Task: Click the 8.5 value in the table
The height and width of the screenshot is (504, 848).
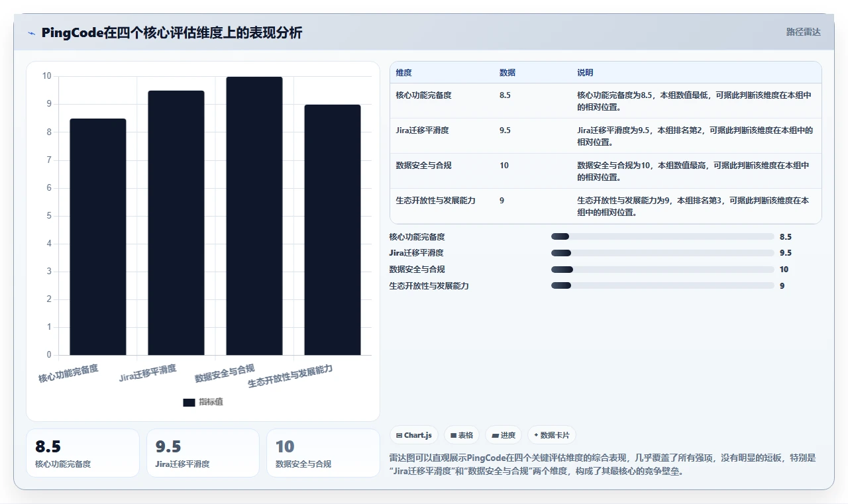Action: pyautogui.click(x=505, y=95)
